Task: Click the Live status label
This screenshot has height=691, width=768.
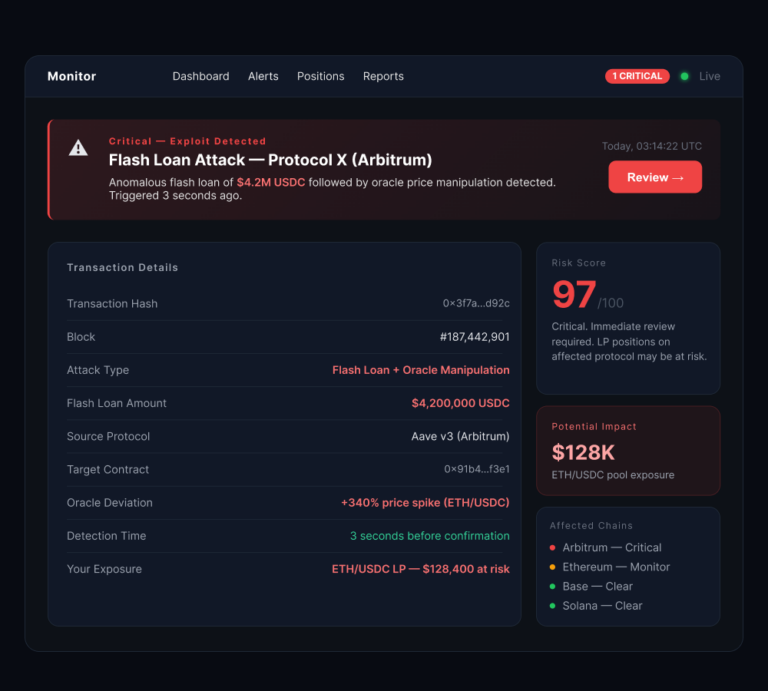Action: [709, 76]
